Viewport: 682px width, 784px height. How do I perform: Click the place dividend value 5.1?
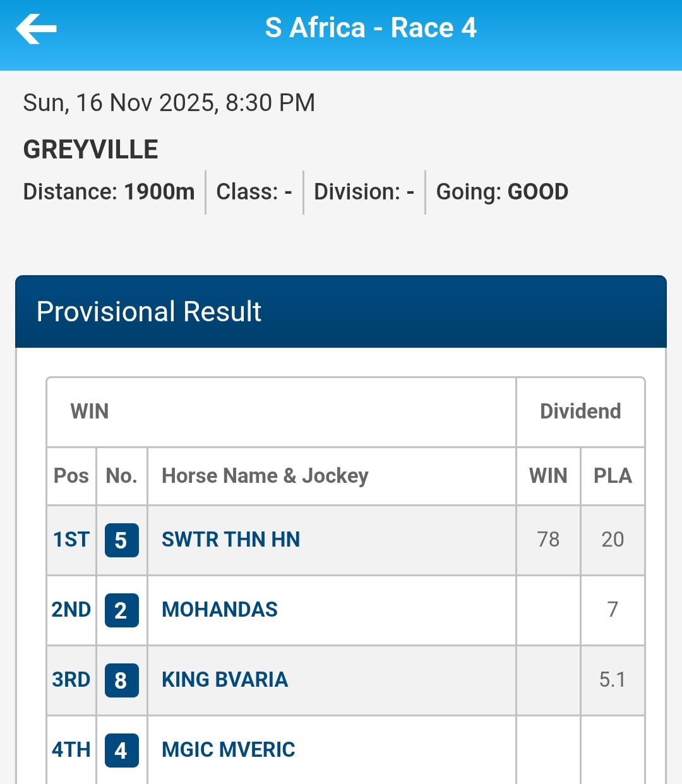coord(613,680)
